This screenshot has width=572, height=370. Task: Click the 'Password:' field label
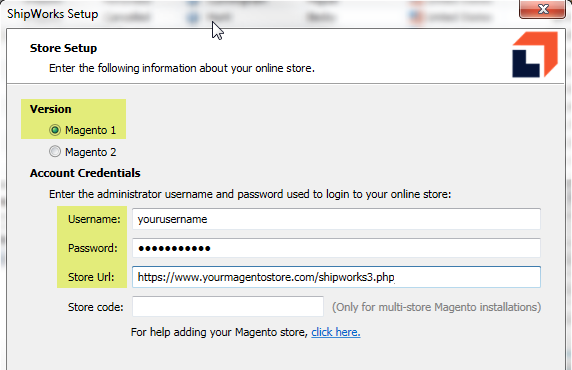pos(93,248)
